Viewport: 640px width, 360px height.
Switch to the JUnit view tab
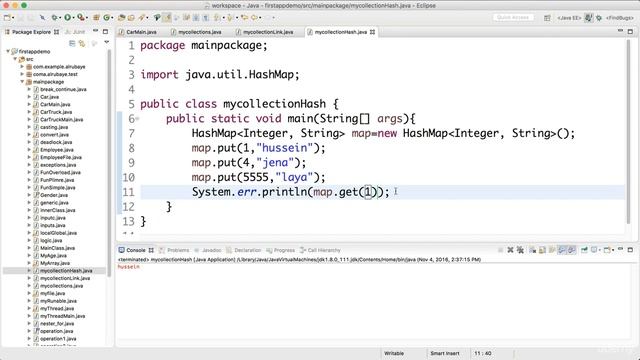point(76,31)
